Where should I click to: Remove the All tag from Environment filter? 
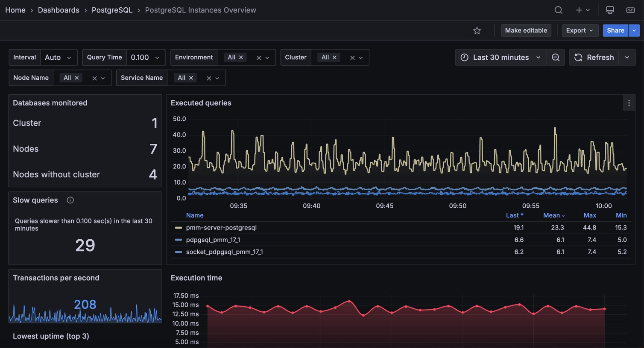(241, 58)
